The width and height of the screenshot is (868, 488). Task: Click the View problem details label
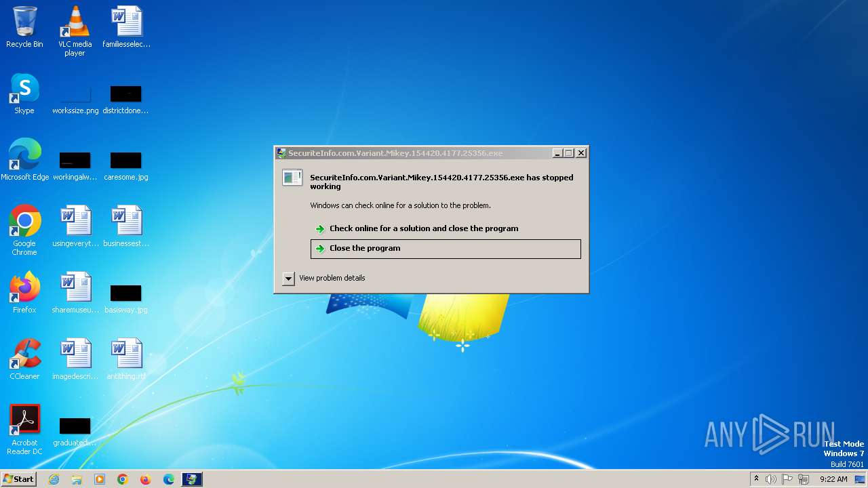[332, 278]
